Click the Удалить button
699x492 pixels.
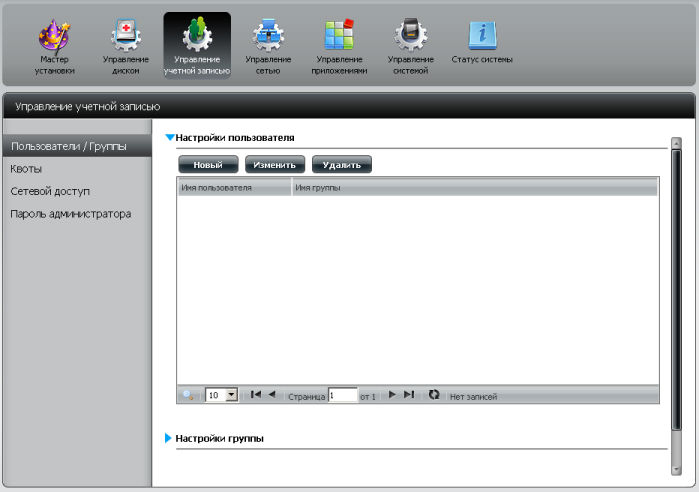[341, 164]
